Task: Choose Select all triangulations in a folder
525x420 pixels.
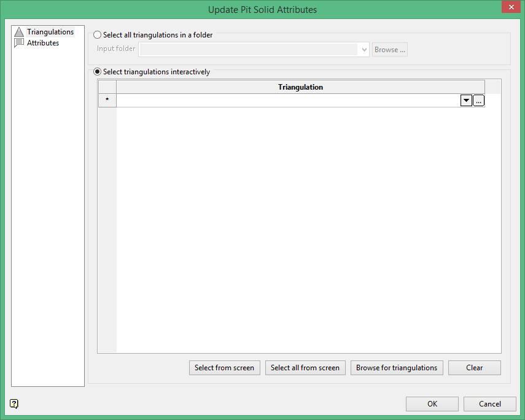Action: (x=153, y=35)
